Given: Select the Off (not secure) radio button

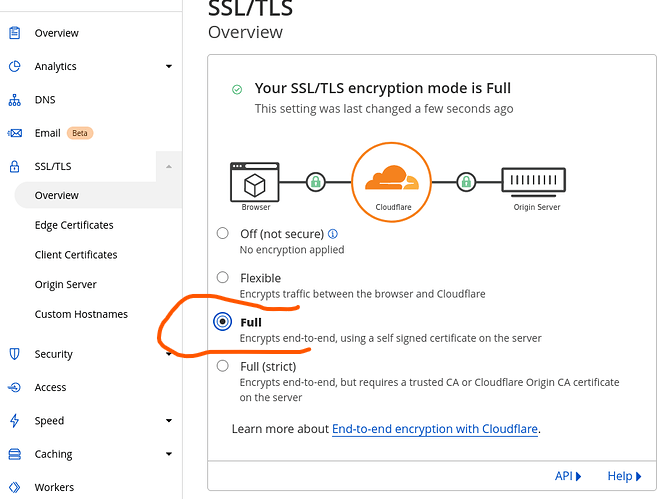Looking at the screenshot, I should coord(223,234).
